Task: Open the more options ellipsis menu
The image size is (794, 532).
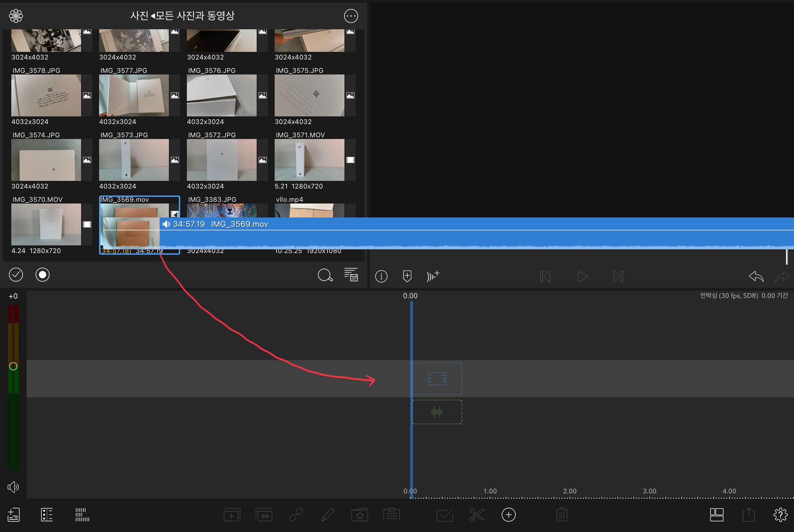Action: (x=351, y=16)
